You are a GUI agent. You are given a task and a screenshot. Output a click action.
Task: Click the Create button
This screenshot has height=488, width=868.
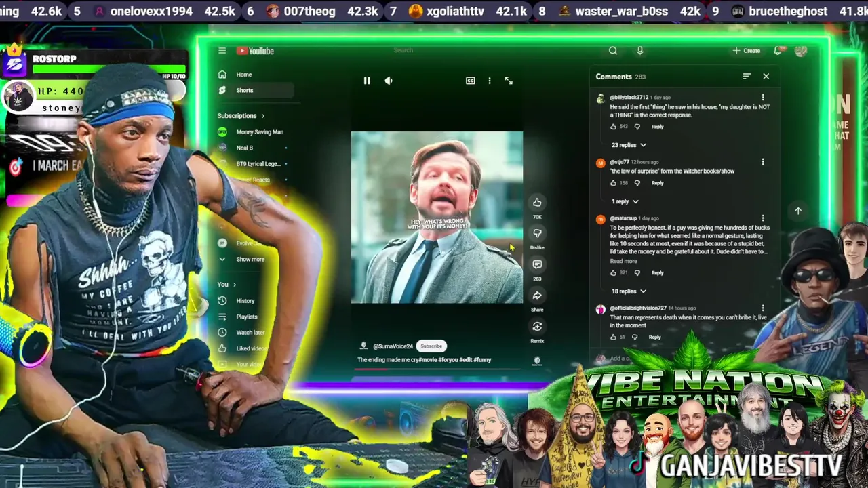click(747, 51)
